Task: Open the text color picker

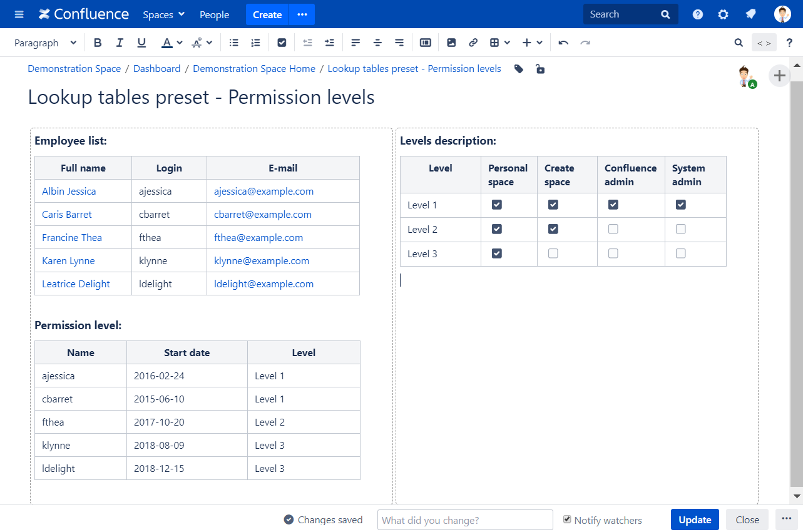Action: [x=180, y=43]
